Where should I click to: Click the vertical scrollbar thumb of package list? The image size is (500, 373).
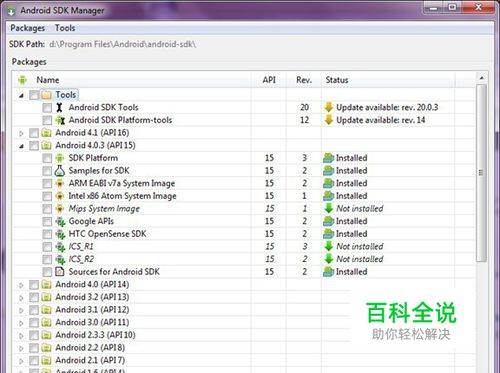click(482, 173)
